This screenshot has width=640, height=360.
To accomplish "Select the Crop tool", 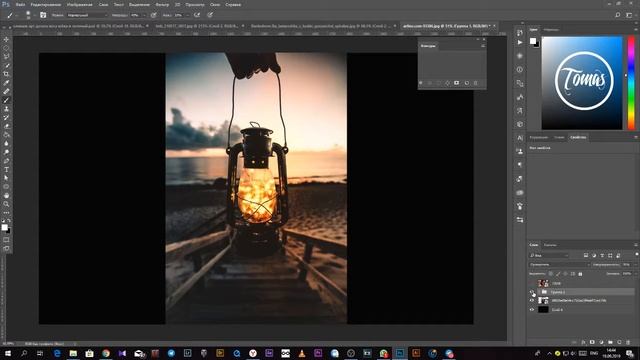I will click(6, 74).
